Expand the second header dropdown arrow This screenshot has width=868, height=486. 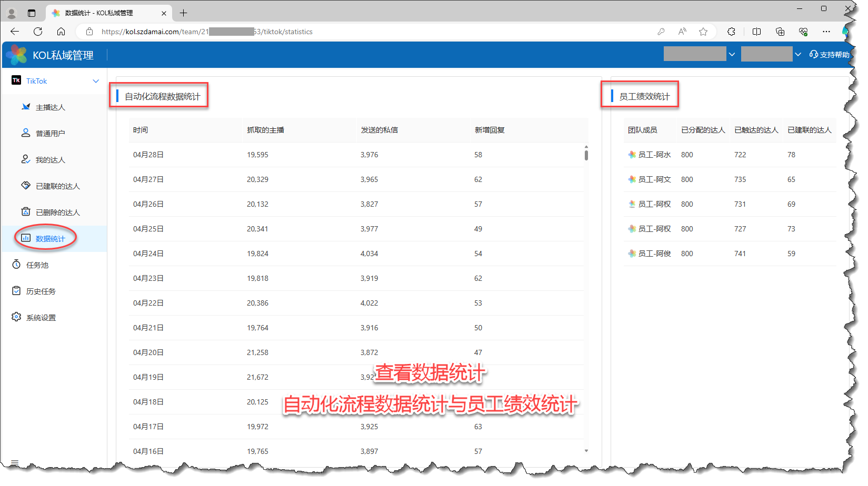click(798, 54)
